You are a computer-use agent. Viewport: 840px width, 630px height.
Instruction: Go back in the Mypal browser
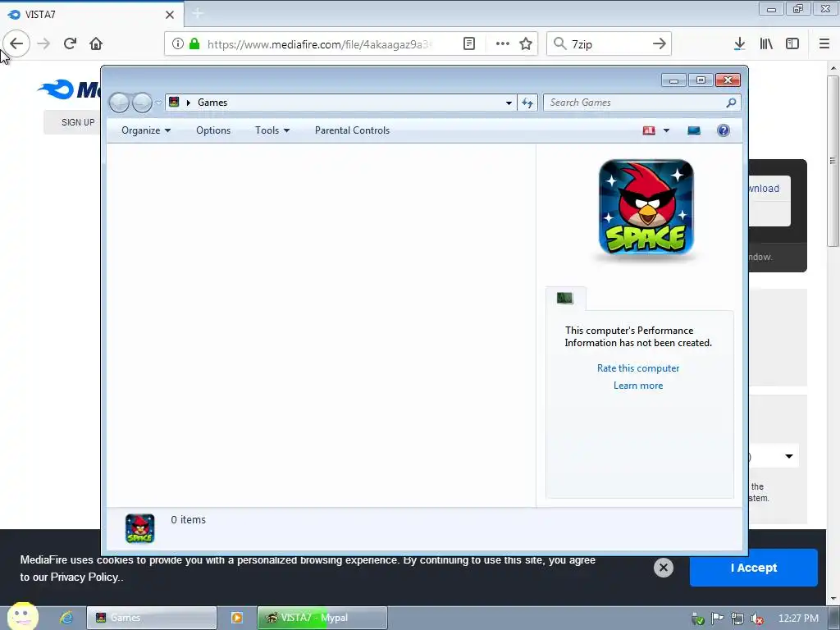[x=16, y=43]
